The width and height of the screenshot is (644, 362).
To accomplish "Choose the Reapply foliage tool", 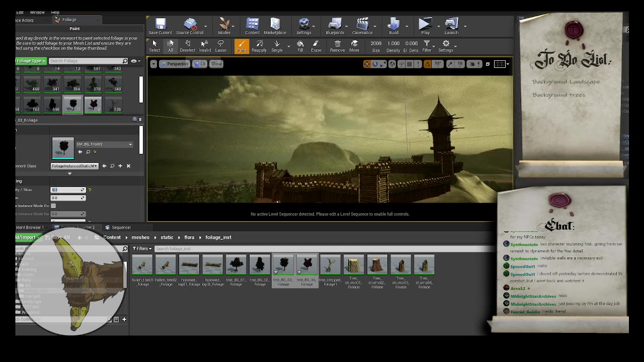I will [259, 46].
